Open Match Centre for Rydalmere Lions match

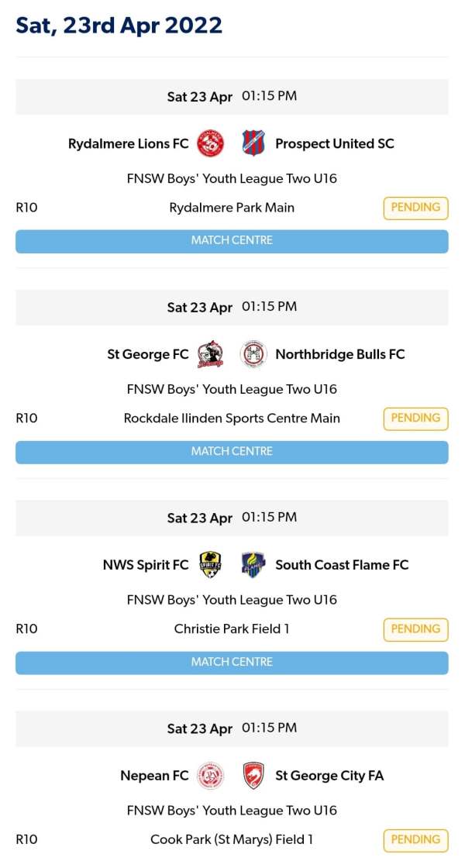(232, 241)
